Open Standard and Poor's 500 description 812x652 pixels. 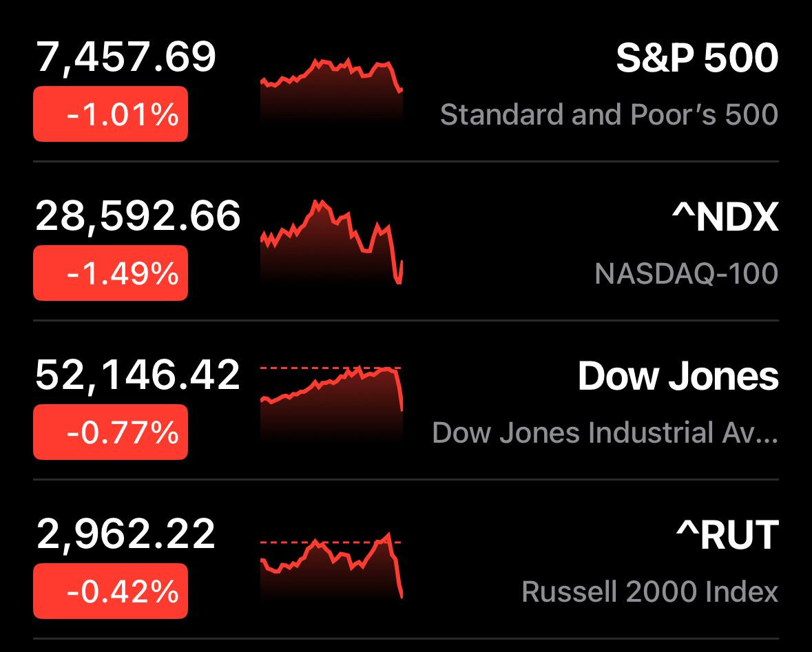(x=609, y=115)
